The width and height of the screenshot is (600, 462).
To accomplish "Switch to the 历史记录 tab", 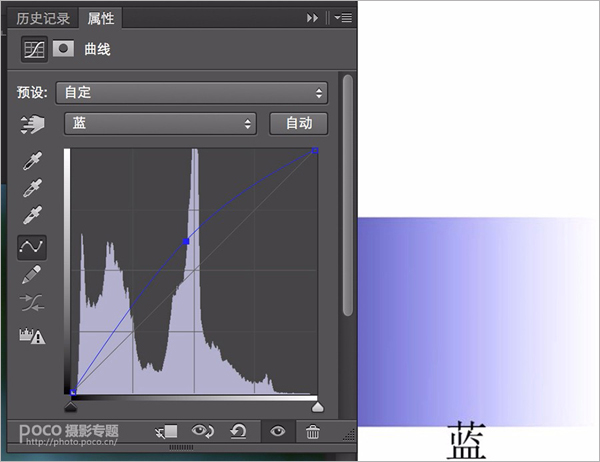I will click(43, 18).
